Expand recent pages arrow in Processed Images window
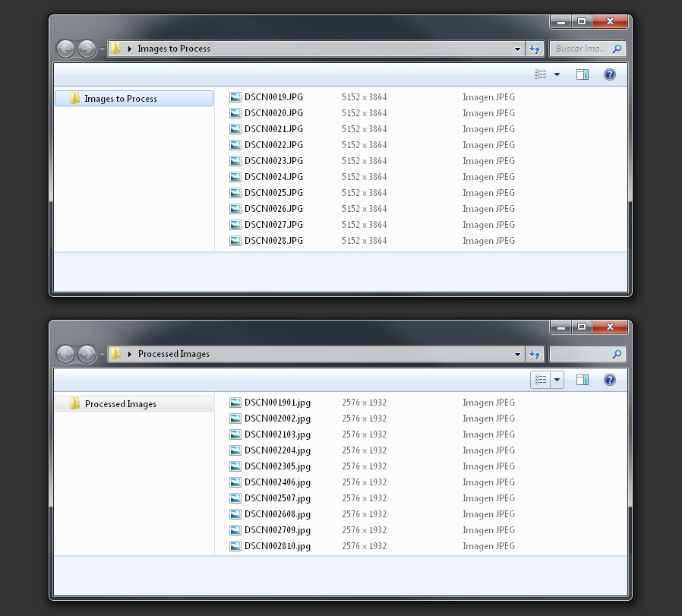This screenshot has width=682, height=616. tap(103, 355)
